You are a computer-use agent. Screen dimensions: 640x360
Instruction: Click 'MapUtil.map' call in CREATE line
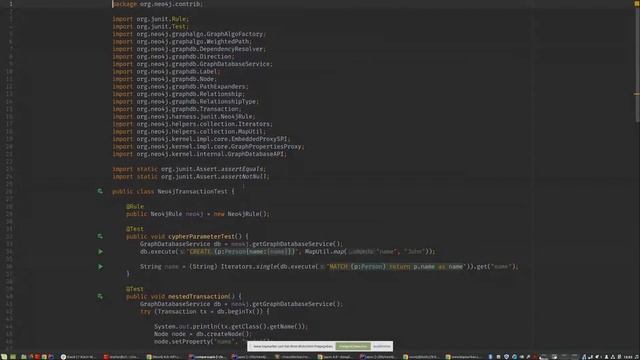click(325, 251)
